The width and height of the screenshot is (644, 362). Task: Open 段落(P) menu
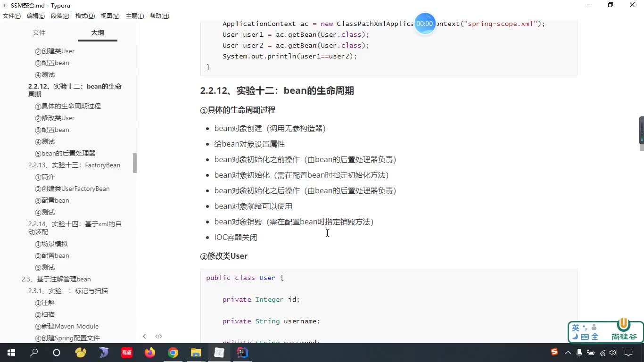click(60, 16)
